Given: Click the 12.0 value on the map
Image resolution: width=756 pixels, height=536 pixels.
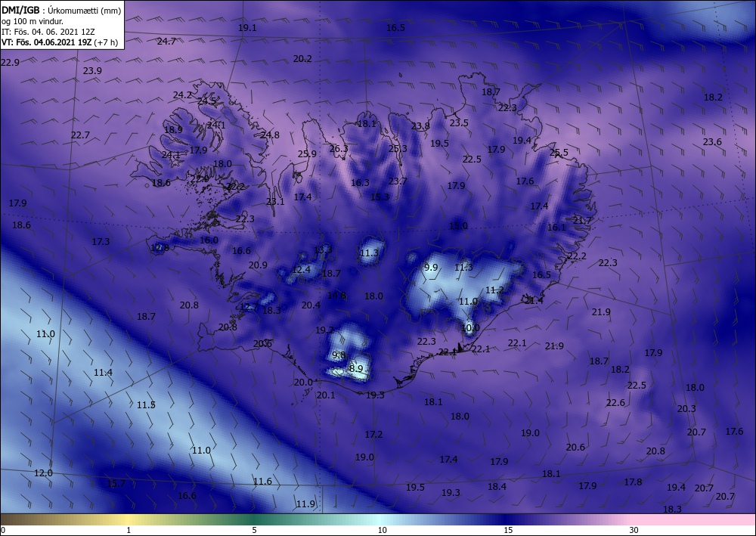Looking at the screenshot, I should (x=43, y=473).
